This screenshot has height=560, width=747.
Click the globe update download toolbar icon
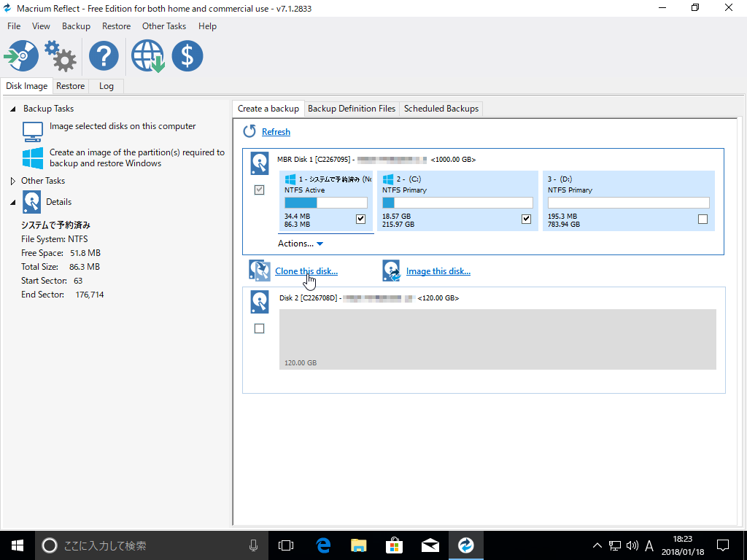coord(148,55)
